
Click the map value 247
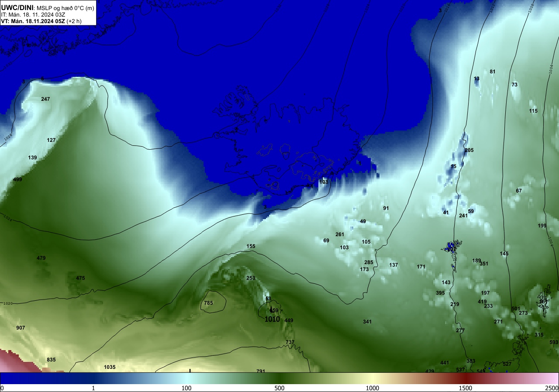click(45, 99)
